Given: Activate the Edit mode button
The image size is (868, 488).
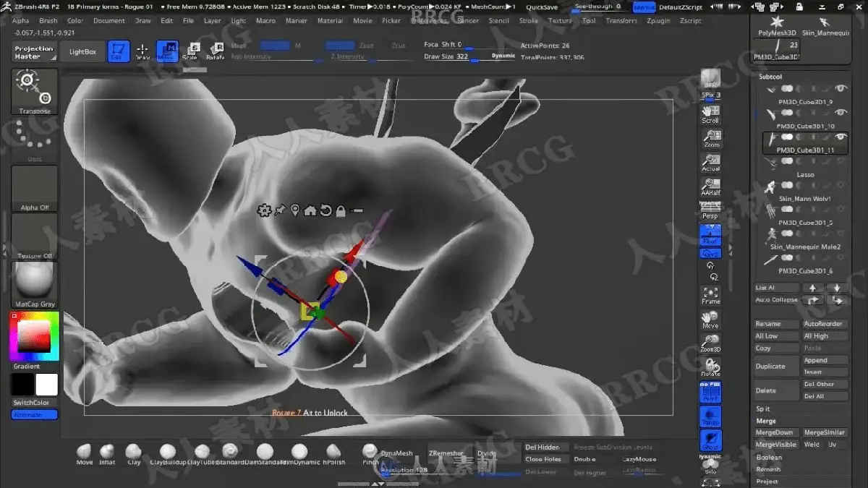Looking at the screenshot, I should (119, 51).
